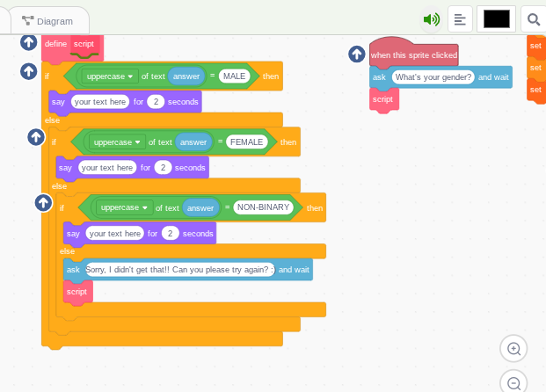
Task: Click the when this sprite clicked hat block
Action: [x=414, y=53]
